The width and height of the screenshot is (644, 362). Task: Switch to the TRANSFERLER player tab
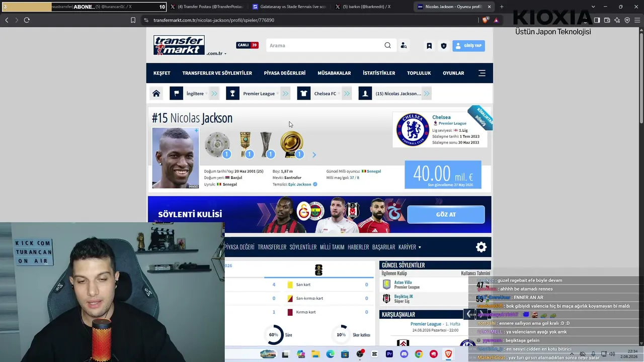tap(272, 247)
